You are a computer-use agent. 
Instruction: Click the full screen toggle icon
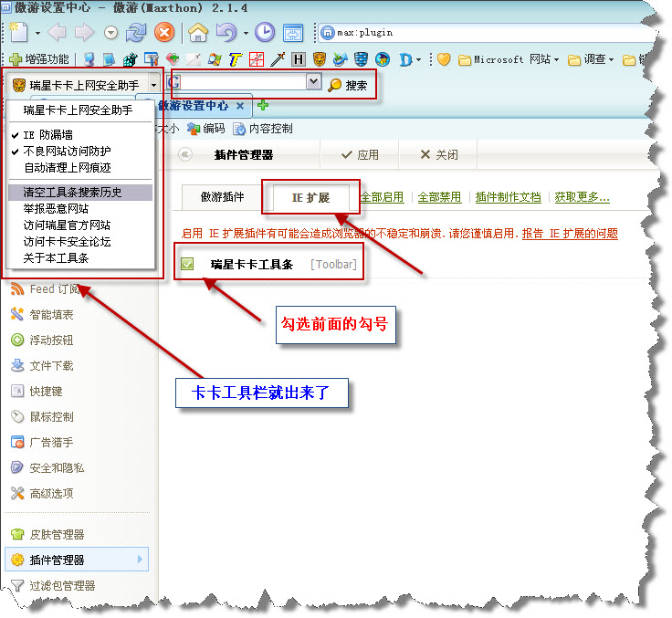coord(293,33)
